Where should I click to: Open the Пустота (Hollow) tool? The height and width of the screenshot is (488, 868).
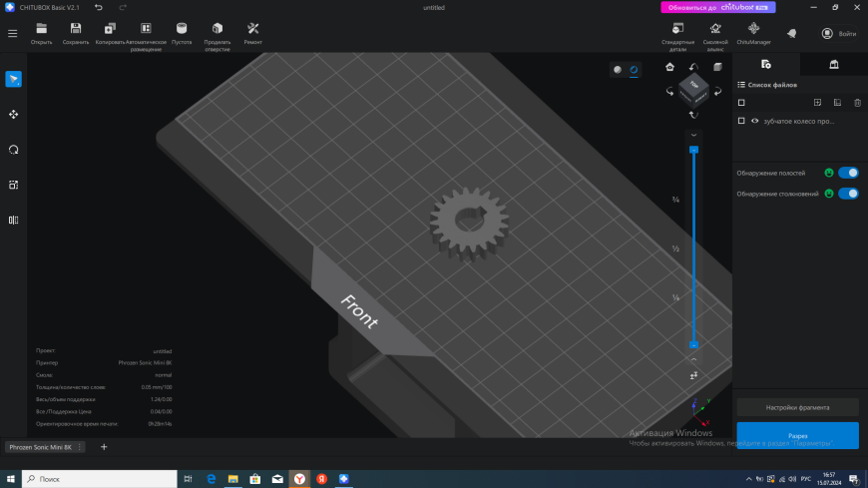coord(182,33)
